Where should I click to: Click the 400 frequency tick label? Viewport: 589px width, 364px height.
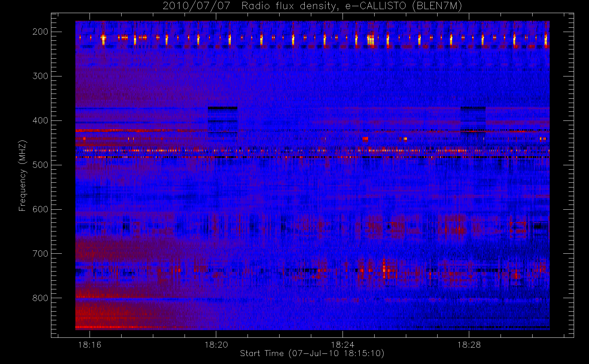(x=40, y=120)
